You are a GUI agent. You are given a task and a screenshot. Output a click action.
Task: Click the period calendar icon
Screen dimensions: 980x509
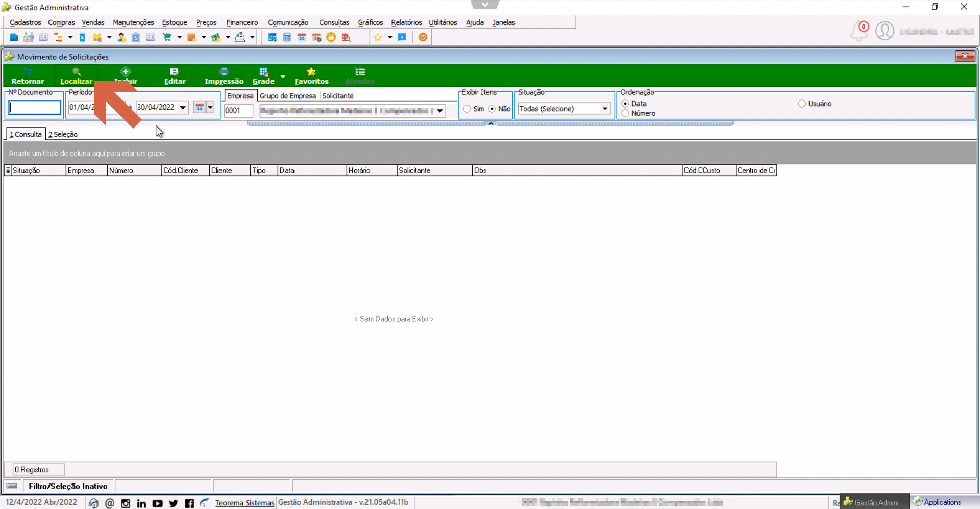200,107
